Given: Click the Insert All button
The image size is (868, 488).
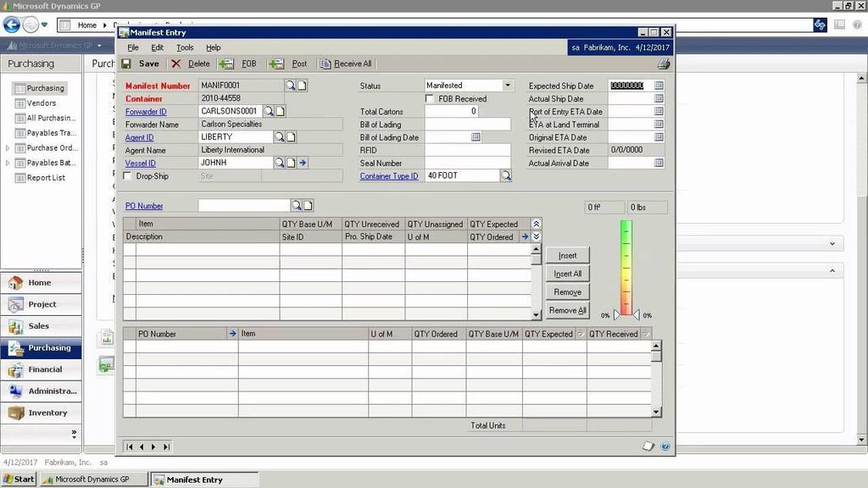Looking at the screenshot, I should (567, 274).
